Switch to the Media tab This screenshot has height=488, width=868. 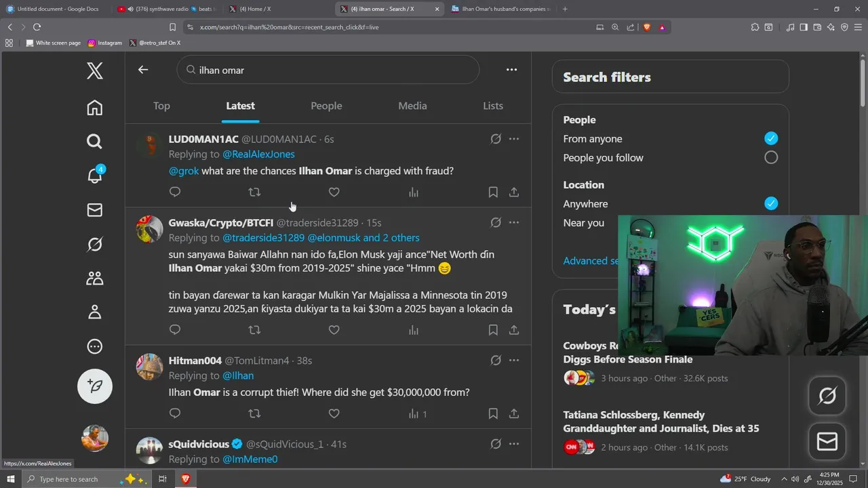[x=412, y=106]
